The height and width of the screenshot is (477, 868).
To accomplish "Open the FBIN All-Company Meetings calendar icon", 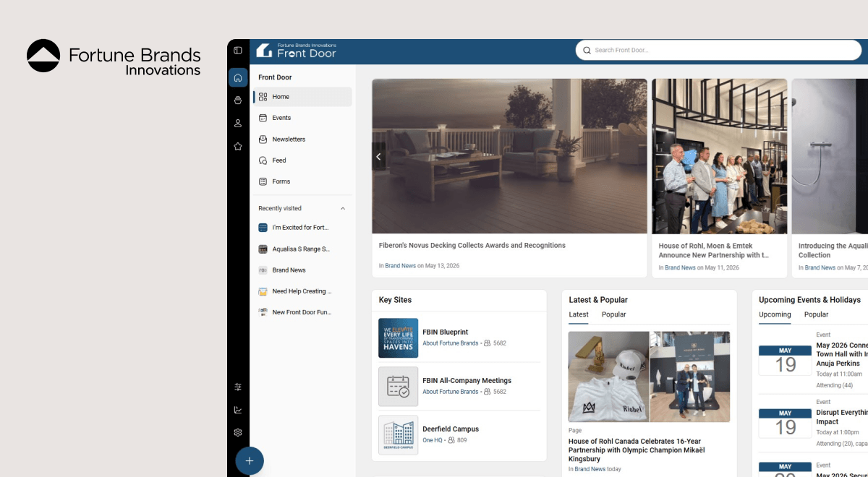I will click(x=398, y=387).
